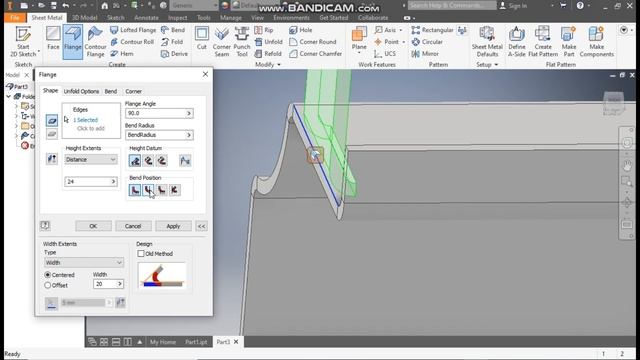Screen dimensions: 640x360
Task: Click Create Flat Pattern
Action: pos(543,41)
